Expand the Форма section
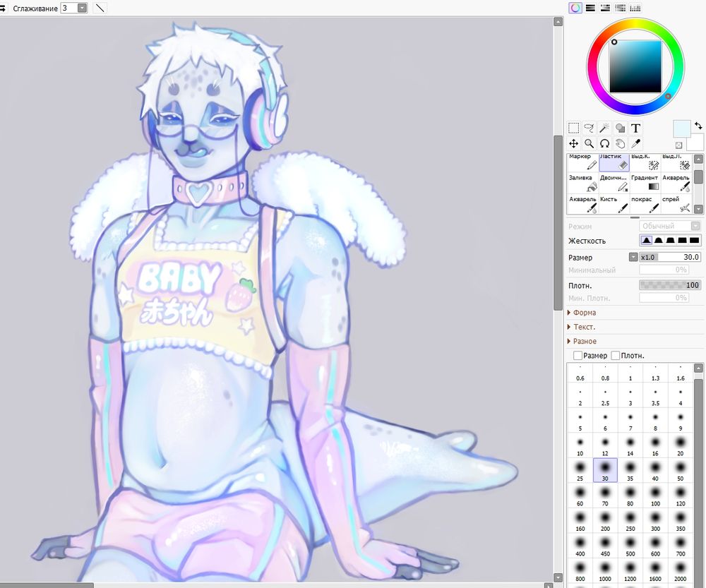 (x=582, y=313)
